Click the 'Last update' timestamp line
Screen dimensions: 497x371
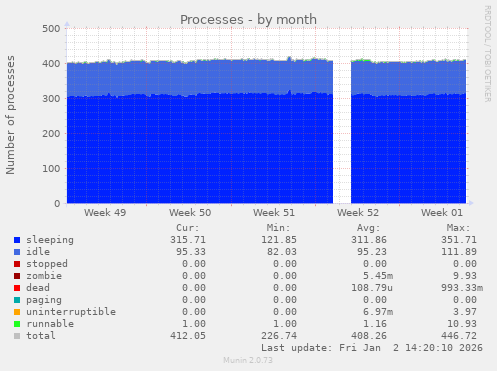(372, 348)
